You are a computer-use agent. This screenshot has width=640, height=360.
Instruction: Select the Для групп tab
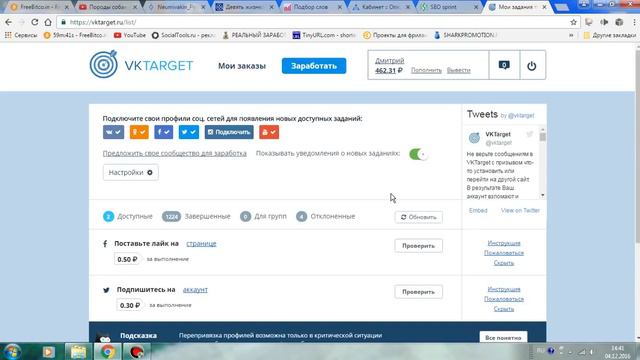point(263,216)
